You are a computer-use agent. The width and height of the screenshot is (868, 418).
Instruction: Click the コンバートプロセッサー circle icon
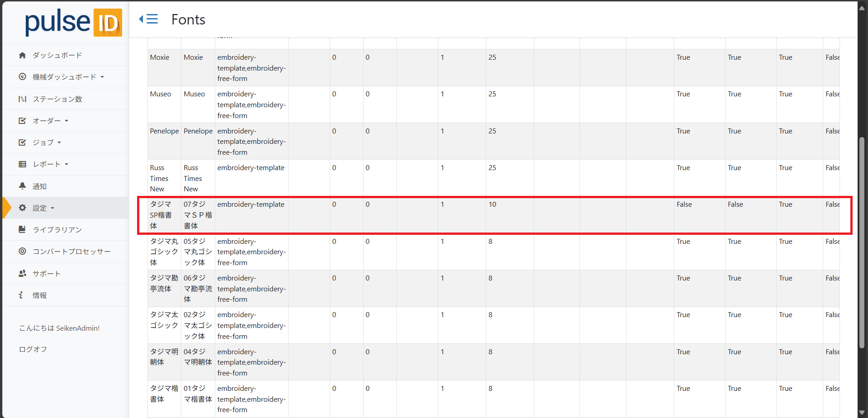(x=22, y=251)
